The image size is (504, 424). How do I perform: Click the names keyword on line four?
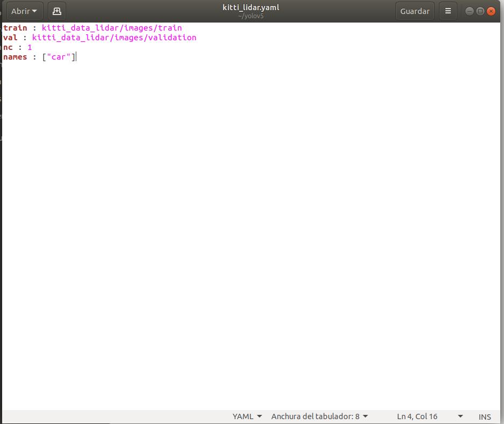(x=15, y=57)
